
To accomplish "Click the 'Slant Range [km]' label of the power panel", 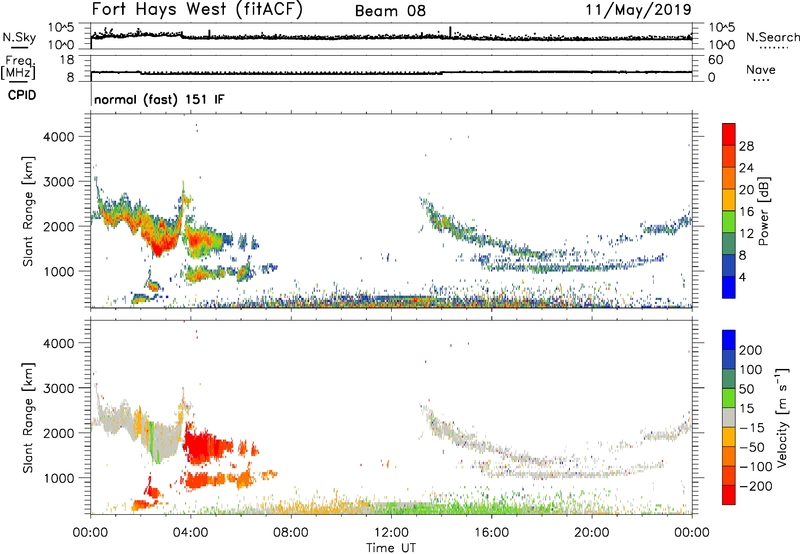I will (x=28, y=211).
